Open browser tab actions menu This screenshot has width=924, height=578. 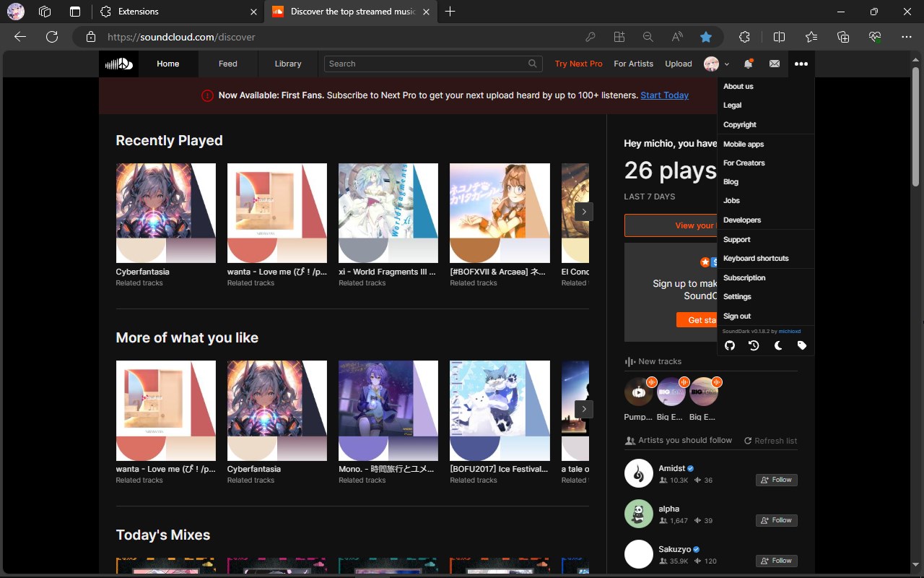75,12
